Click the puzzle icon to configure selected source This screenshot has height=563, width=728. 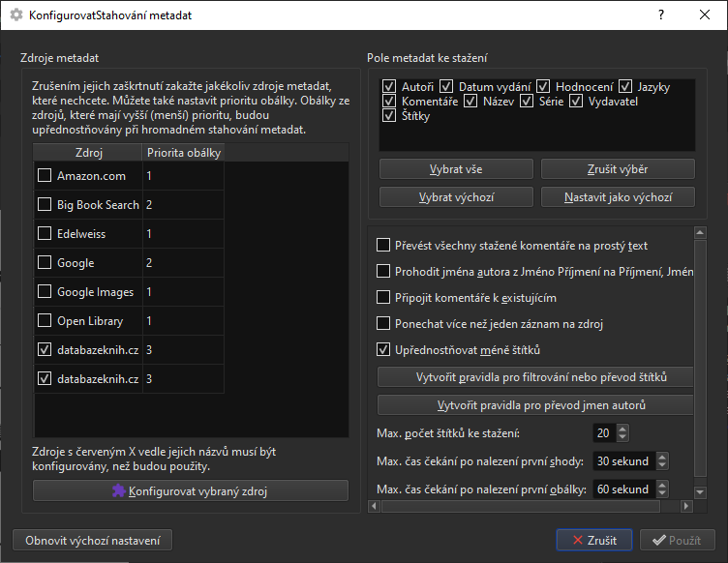[119, 490]
